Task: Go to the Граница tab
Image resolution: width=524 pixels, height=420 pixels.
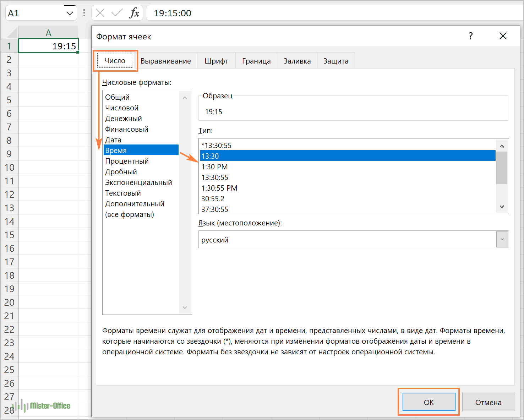Action: tap(256, 61)
